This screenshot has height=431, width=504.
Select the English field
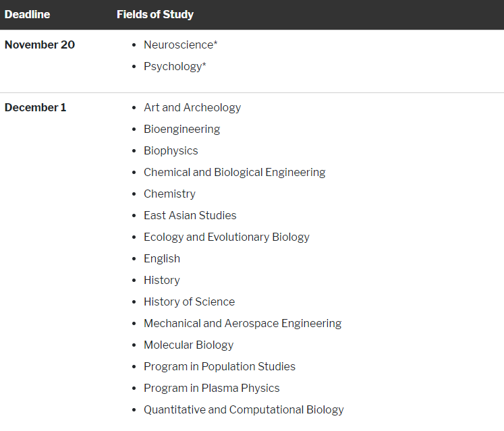(x=162, y=258)
